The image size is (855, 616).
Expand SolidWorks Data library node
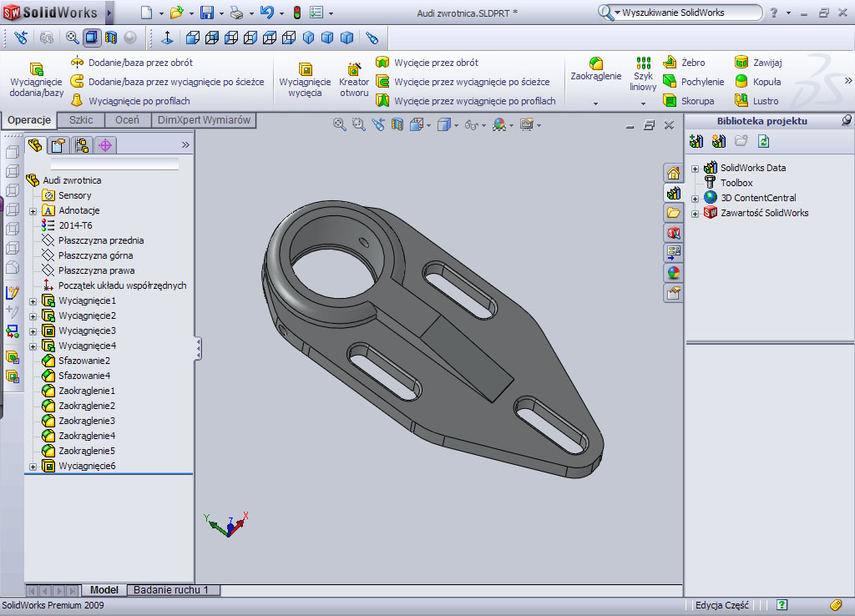coord(695,169)
